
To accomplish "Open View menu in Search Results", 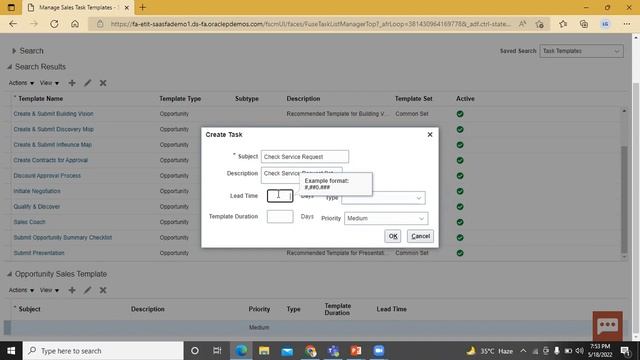I will point(49,83).
